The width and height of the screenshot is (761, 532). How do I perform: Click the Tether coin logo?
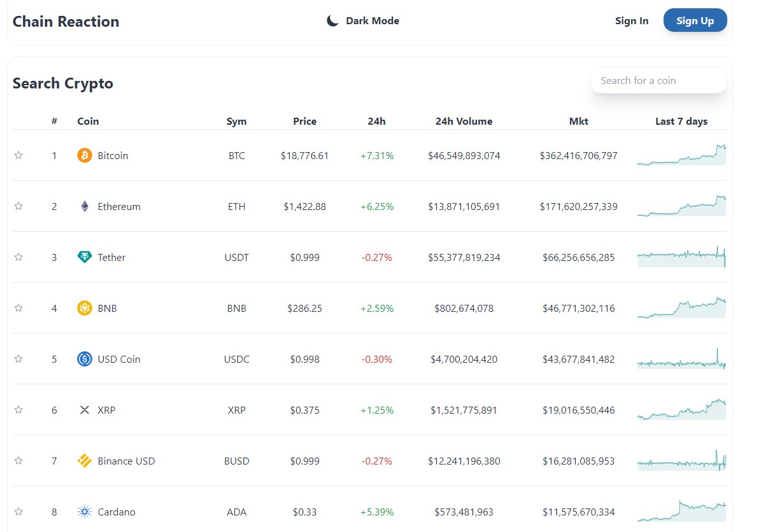point(83,257)
